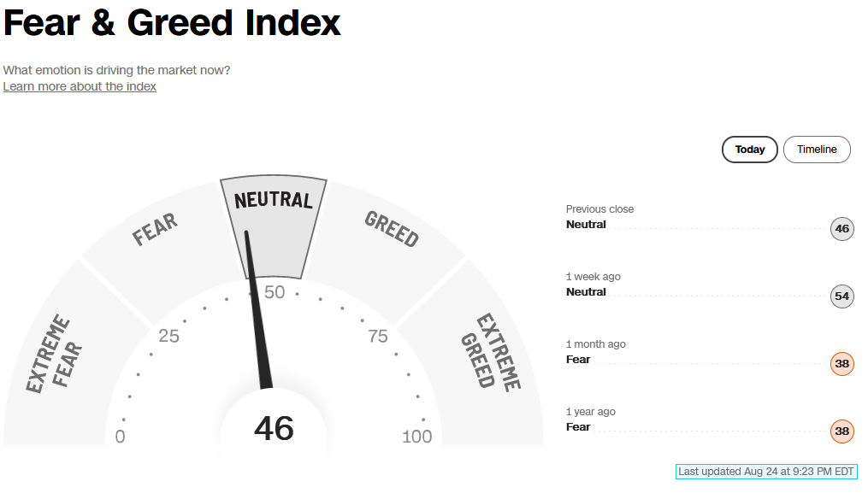
Task: Click the 1 month ago Fear label
Action: click(578, 360)
